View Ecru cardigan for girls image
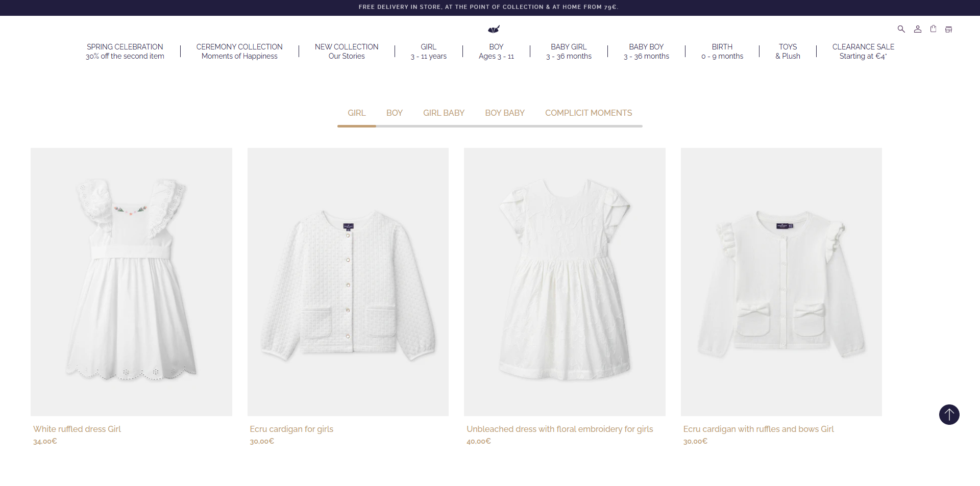 pos(348,282)
